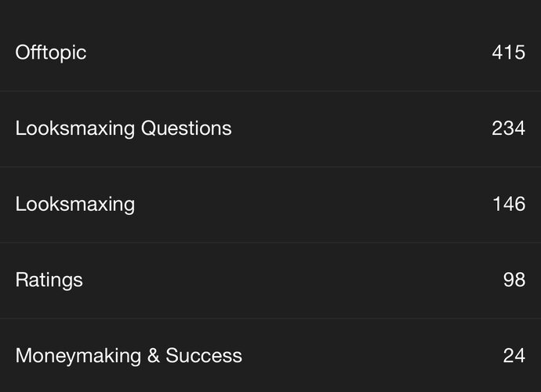Viewport: 541px width, 392px height.
Task: Click the 24 count for Moneymaking & Success
Action: [514, 355]
